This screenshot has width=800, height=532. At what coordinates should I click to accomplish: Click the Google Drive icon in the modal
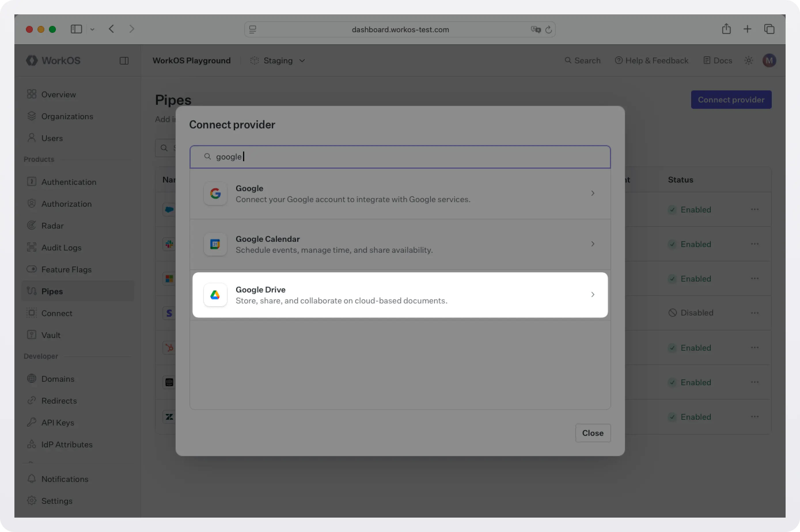coord(215,295)
